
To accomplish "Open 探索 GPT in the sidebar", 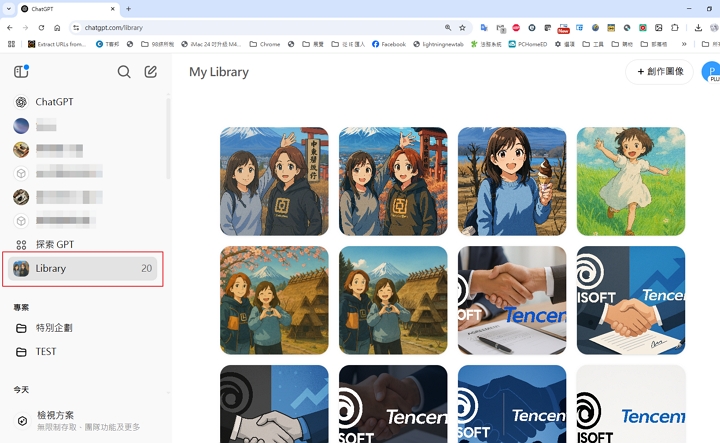I will tap(54, 244).
